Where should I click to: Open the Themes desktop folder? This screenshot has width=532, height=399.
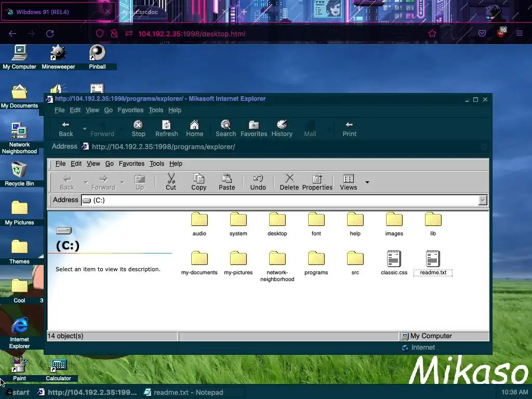(19, 252)
